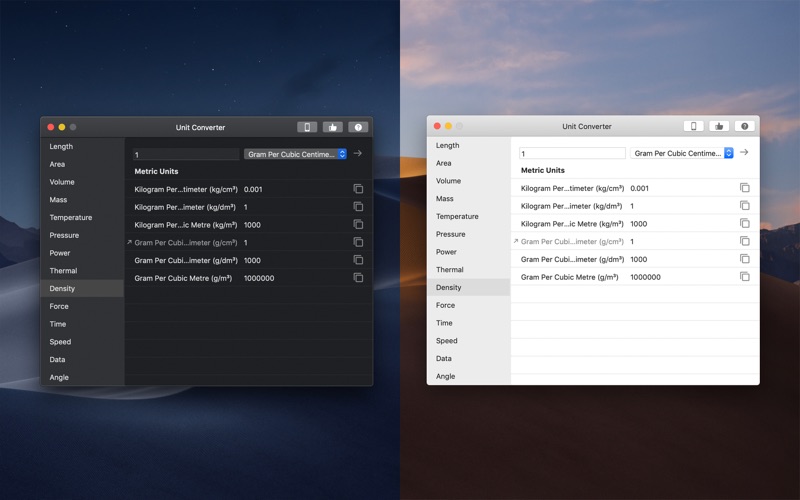Click Metric Units heading in dark window

156,171
